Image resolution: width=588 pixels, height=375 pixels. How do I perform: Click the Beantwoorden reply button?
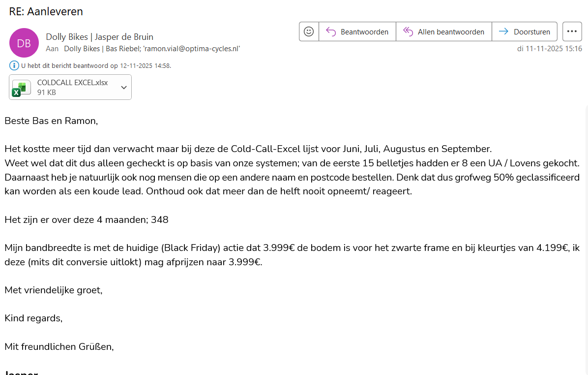357,31
